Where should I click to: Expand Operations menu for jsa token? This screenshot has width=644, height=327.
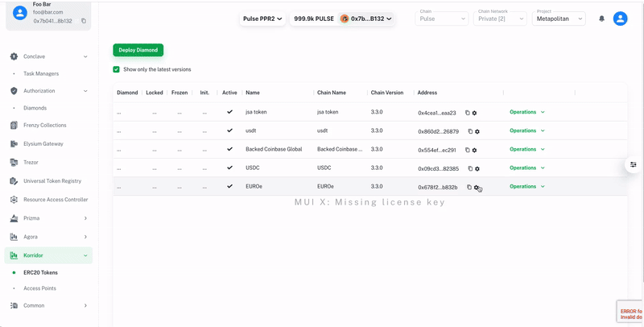(x=527, y=112)
